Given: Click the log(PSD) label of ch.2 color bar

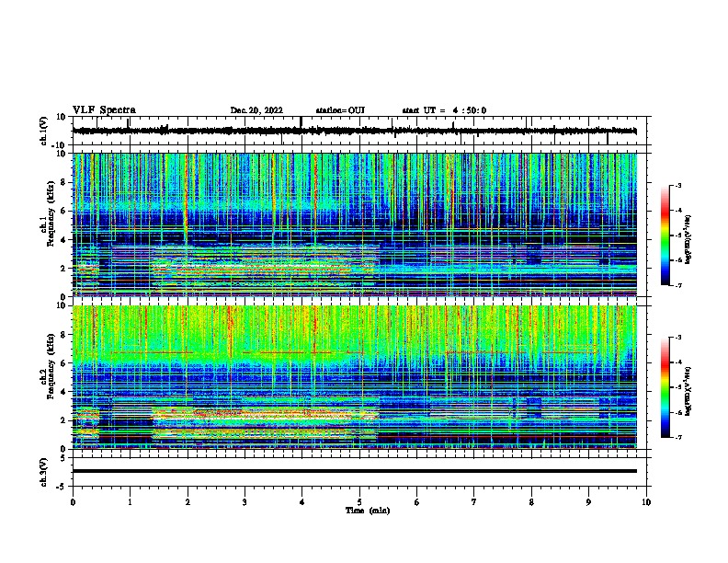Looking at the screenshot, I should (688, 391).
